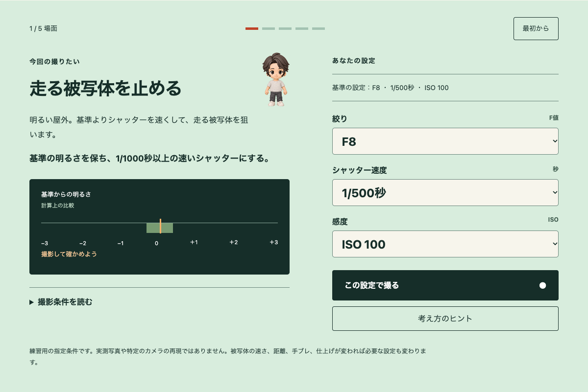Click the 1 / 5 場面 scene counter
Image resolution: width=588 pixels, height=392 pixels.
point(43,28)
